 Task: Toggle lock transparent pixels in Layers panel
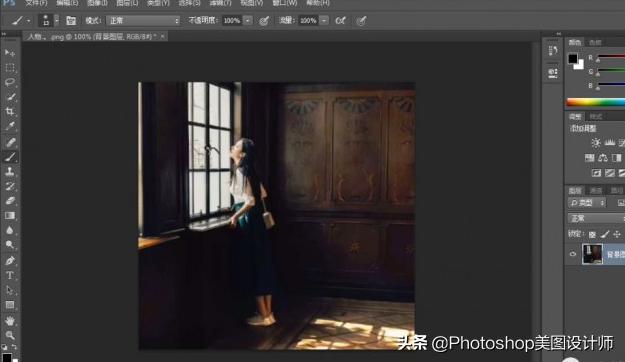pyautogui.click(x=592, y=234)
